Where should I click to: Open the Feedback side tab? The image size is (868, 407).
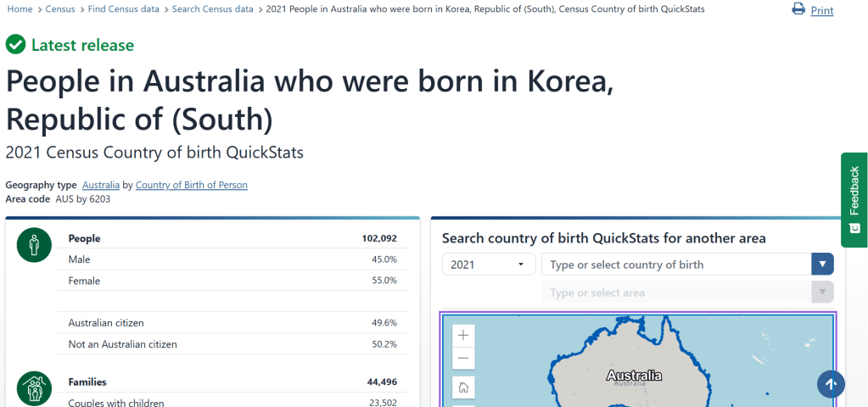coord(854,199)
